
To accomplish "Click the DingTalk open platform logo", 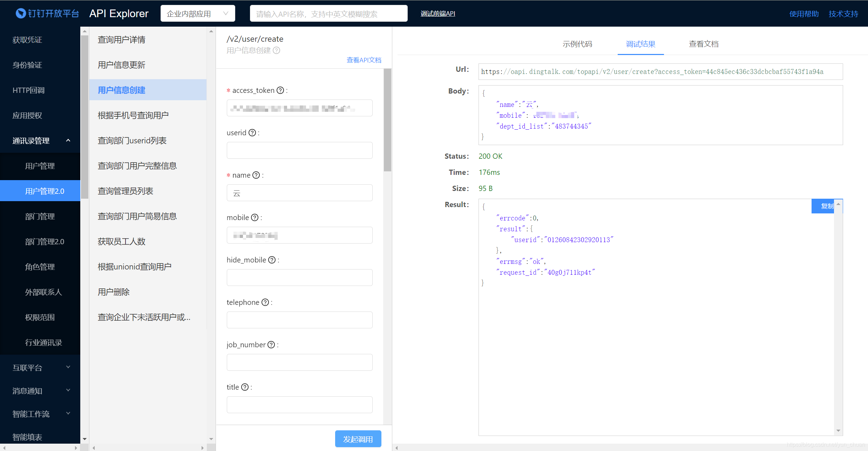I will pyautogui.click(x=47, y=13).
